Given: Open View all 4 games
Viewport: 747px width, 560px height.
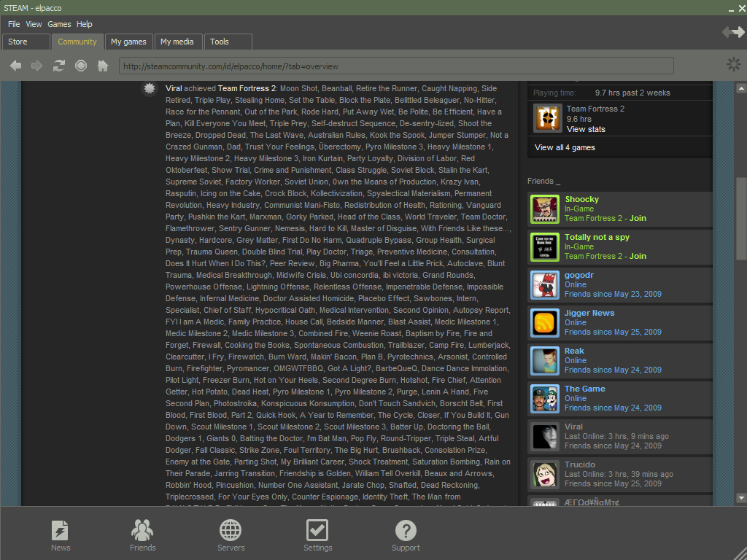Looking at the screenshot, I should (x=565, y=147).
